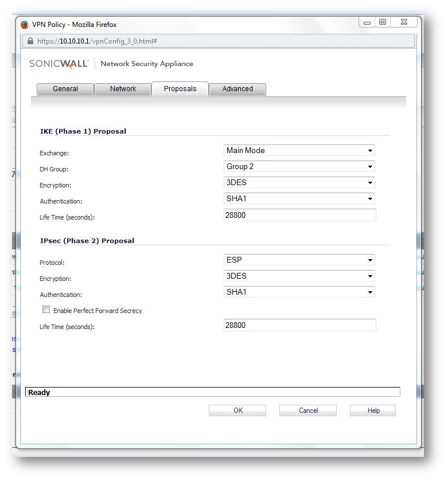
Task: Open Phase 2 Authentication dropdown
Action: [299, 292]
